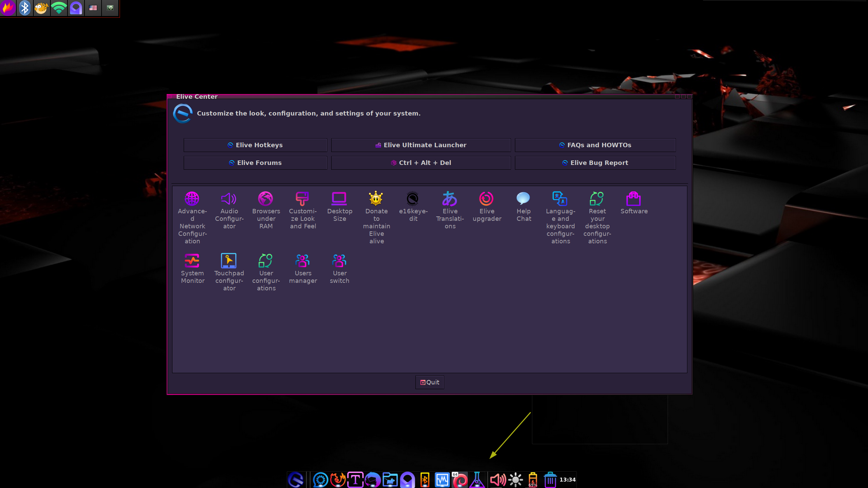Open User configurations
Viewport: 868px width, 488px height.
coord(266,272)
